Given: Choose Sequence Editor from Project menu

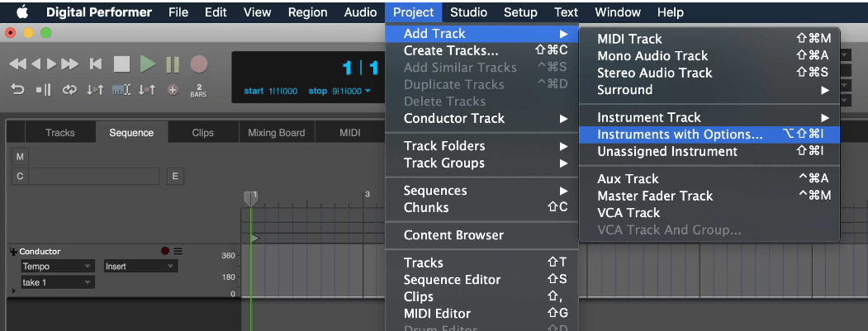Looking at the screenshot, I should click(x=481, y=280).
